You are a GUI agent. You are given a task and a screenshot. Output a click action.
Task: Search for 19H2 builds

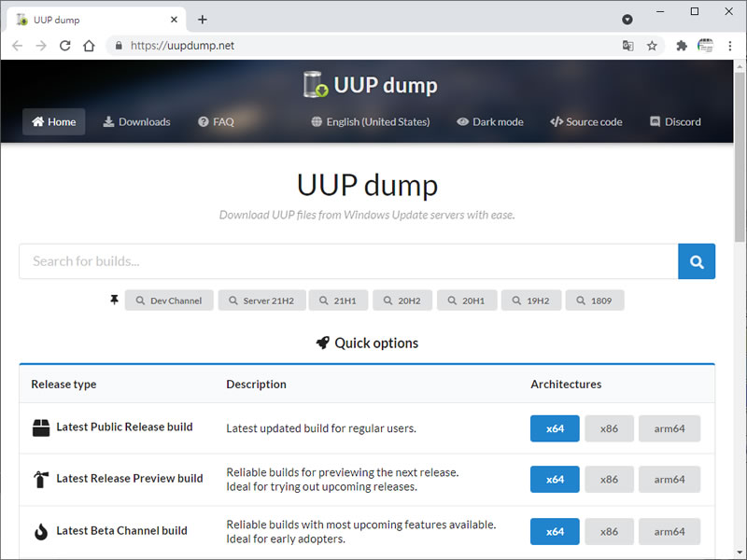(x=531, y=301)
